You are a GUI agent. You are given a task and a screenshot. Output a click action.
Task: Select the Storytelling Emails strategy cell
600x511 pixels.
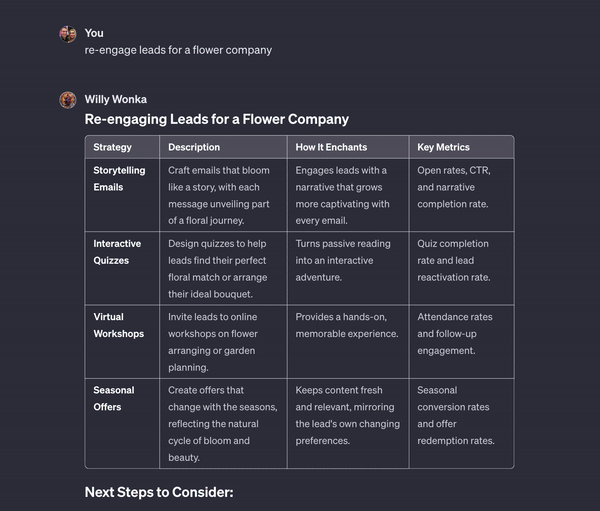(x=119, y=179)
